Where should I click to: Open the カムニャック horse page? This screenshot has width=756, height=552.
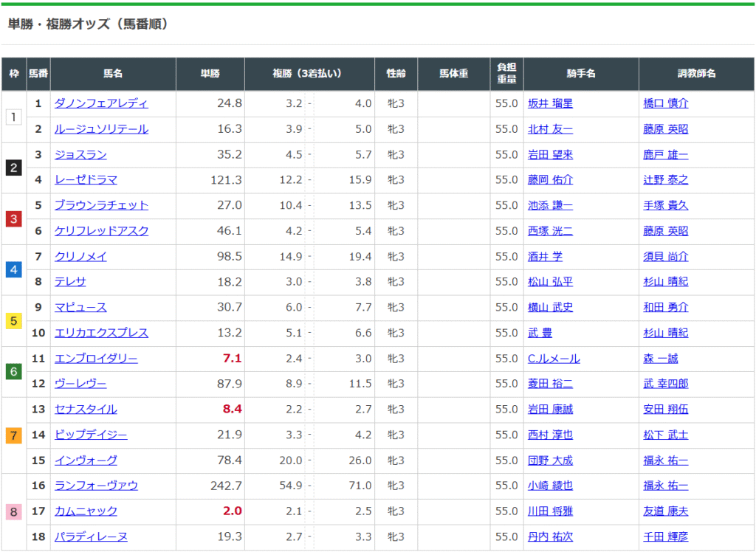coord(86,511)
